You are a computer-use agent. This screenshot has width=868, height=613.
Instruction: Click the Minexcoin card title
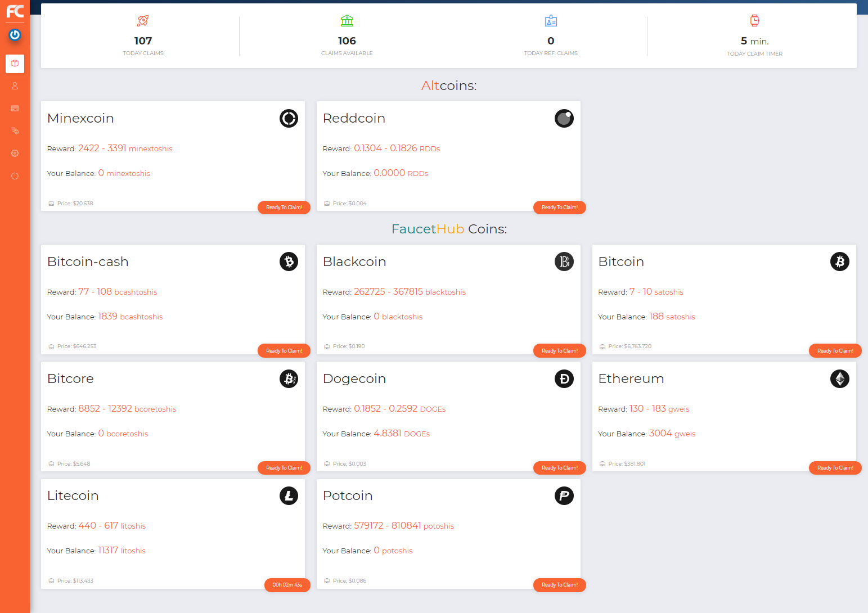point(80,118)
